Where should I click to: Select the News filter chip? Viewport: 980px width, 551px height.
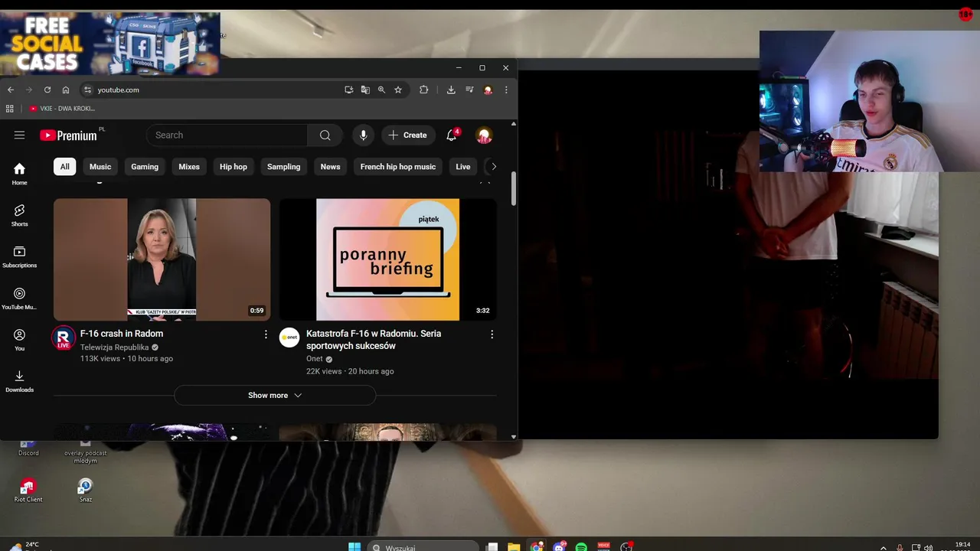click(x=330, y=166)
